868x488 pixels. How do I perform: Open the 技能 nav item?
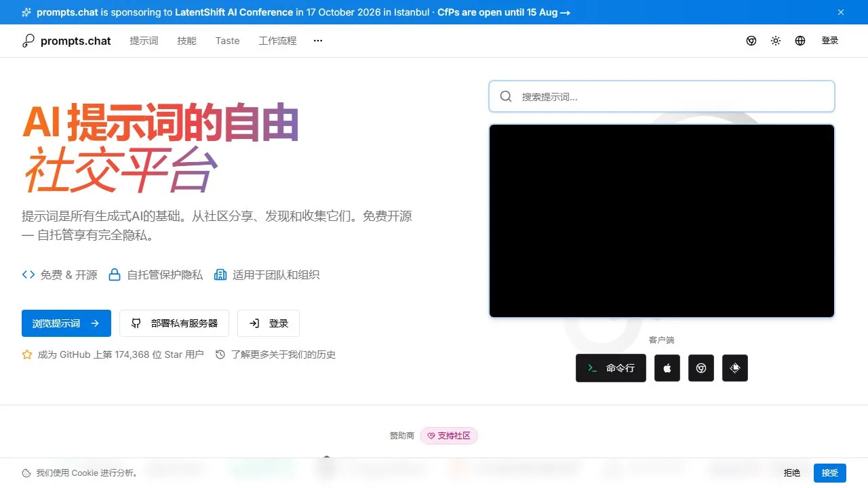[x=186, y=41]
